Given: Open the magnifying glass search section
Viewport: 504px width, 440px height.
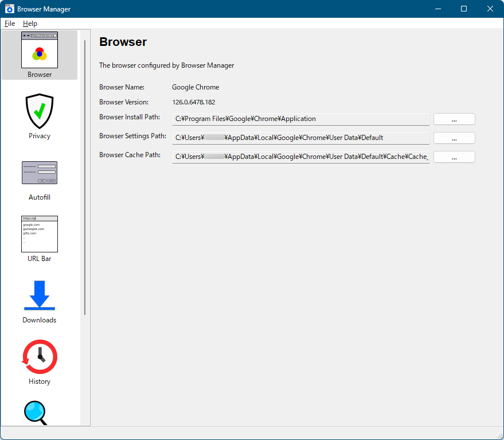Looking at the screenshot, I should (36, 412).
